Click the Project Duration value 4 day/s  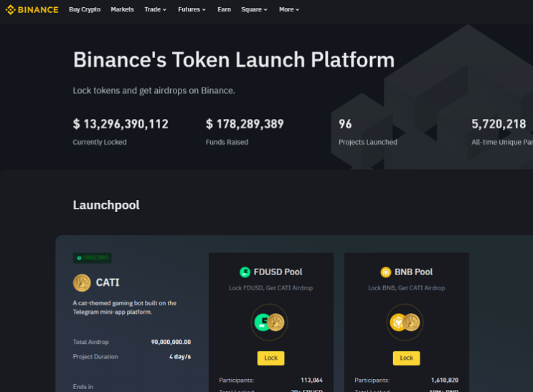coord(180,357)
